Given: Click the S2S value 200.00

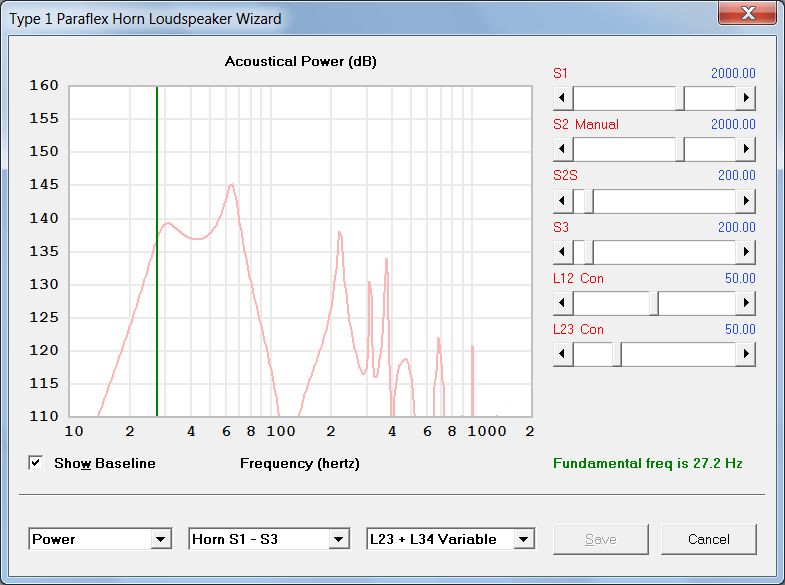Looking at the screenshot, I should (x=736, y=175).
